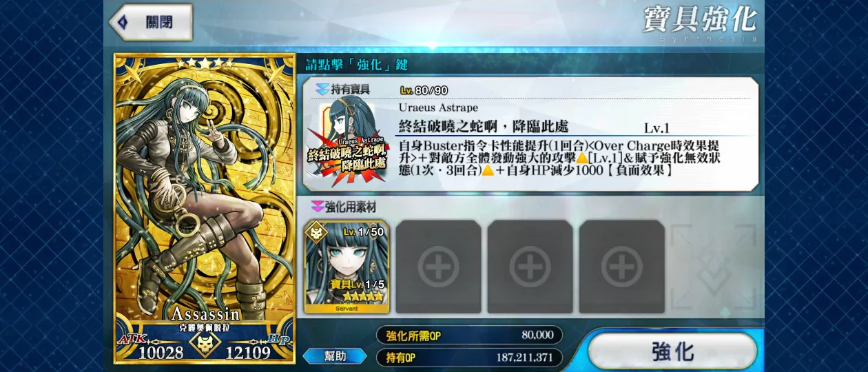
Task: Click the 強化用素材 pink arrow icon
Action: (x=317, y=207)
